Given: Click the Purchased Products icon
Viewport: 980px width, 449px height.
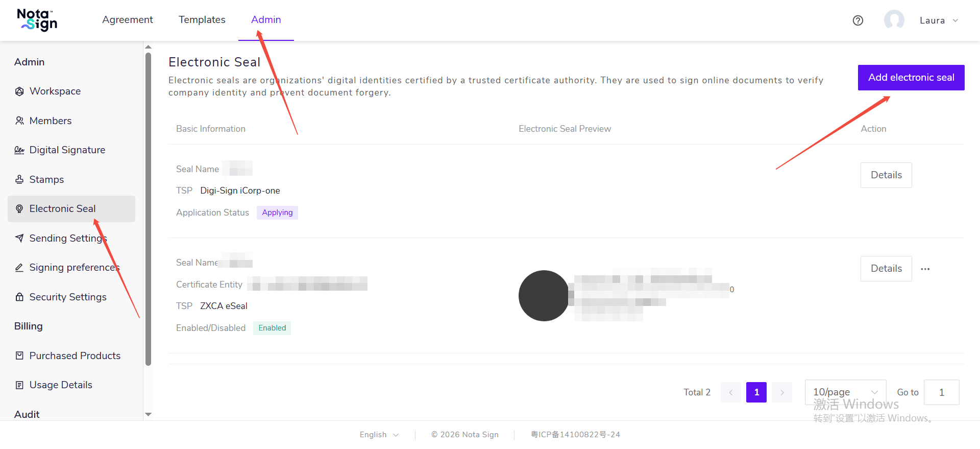Looking at the screenshot, I should 19,356.
